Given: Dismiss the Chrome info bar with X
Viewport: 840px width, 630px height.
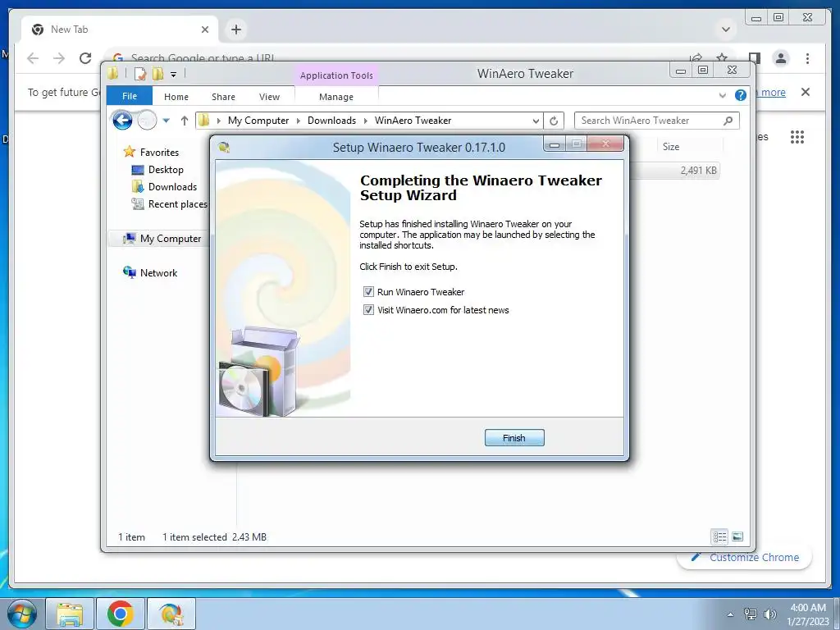Looking at the screenshot, I should [806, 92].
